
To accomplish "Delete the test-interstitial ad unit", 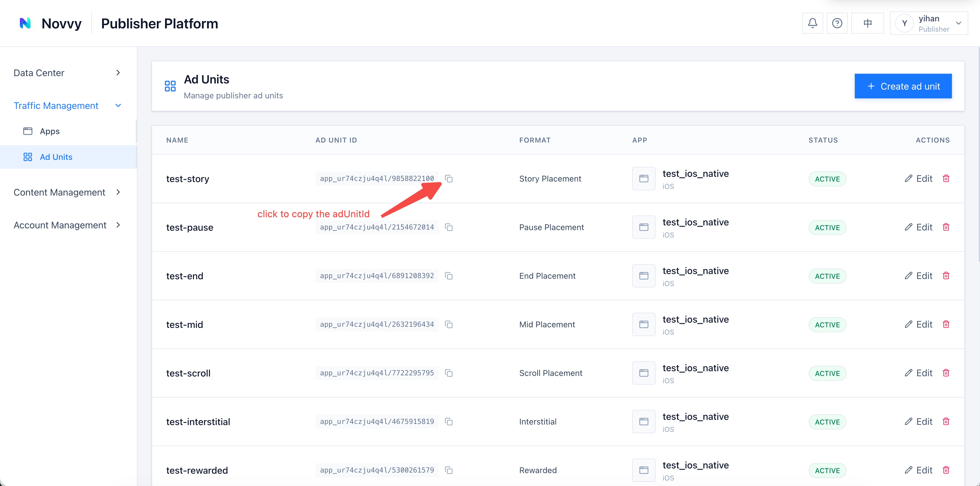I will [946, 421].
